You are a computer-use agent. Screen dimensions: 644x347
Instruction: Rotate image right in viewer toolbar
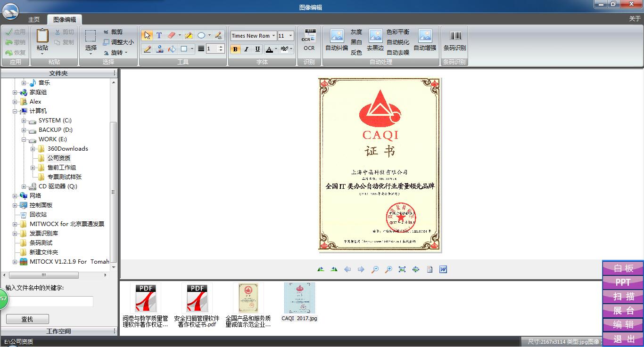334,269
